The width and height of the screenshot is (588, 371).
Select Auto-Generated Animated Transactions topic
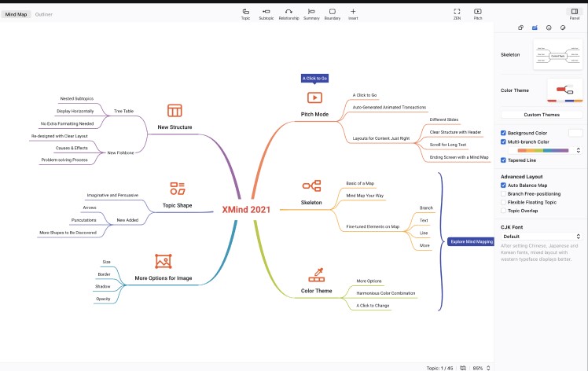pos(389,107)
